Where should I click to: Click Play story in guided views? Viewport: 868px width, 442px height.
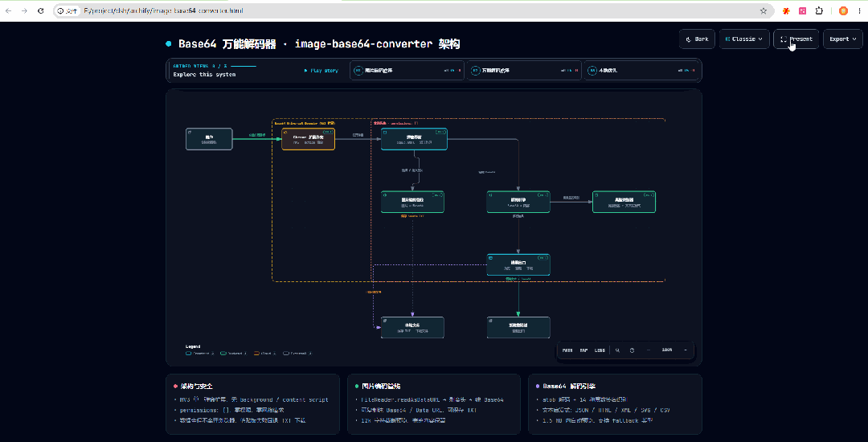point(321,71)
